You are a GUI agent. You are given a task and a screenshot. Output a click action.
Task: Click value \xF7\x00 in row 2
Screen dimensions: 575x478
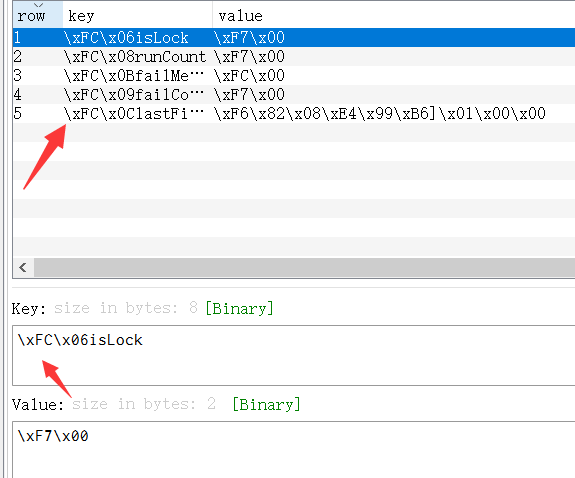point(249,56)
